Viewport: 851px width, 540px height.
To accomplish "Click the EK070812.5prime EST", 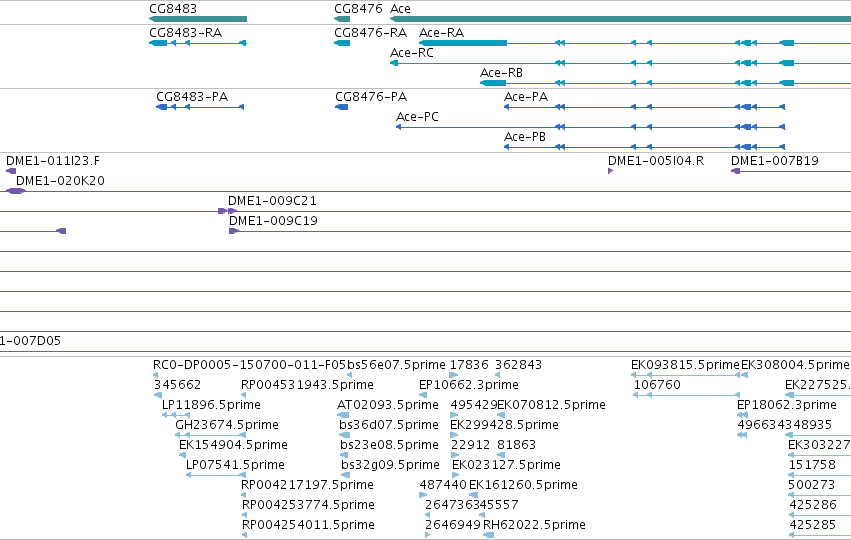I will tap(551, 405).
